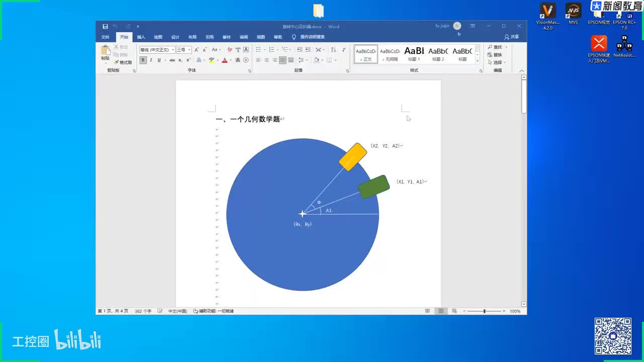Open the File (文件) tab
The width and height of the screenshot is (644, 362).
pyautogui.click(x=105, y=37)
